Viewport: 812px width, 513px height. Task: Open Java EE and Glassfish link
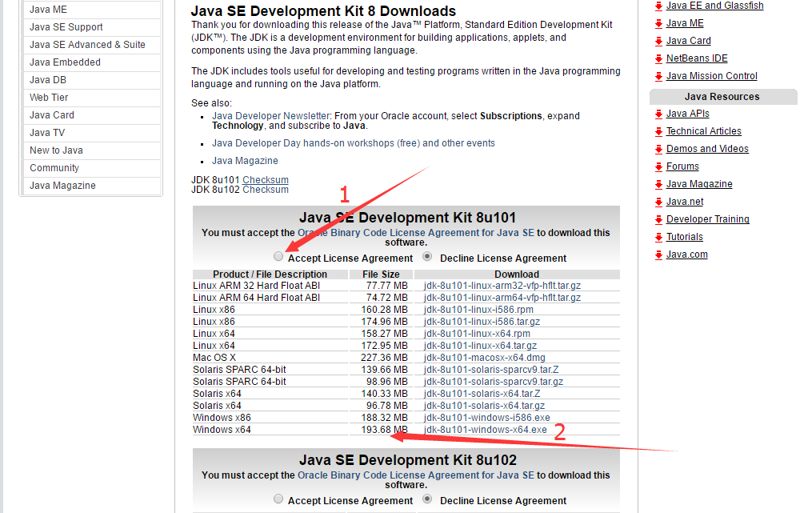(x=714, y=6)
